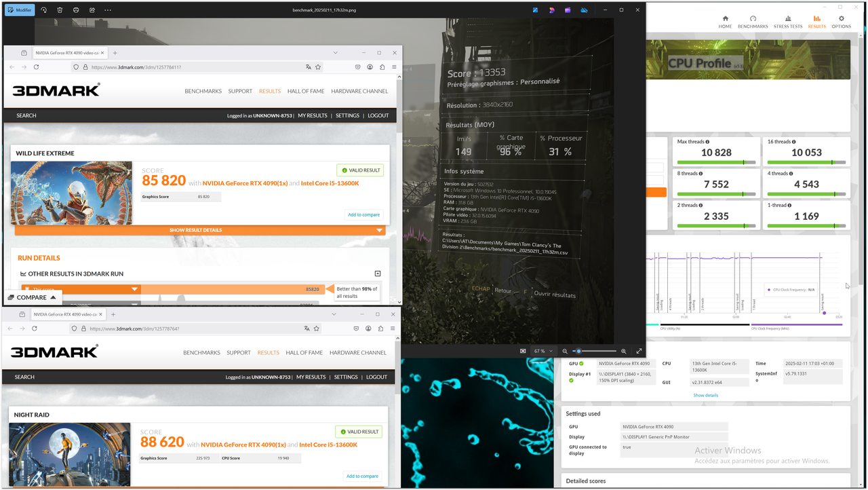Toggle the filmstrip icon beside the 67 % zoom

pyautogui.click(x=523, y=351)
